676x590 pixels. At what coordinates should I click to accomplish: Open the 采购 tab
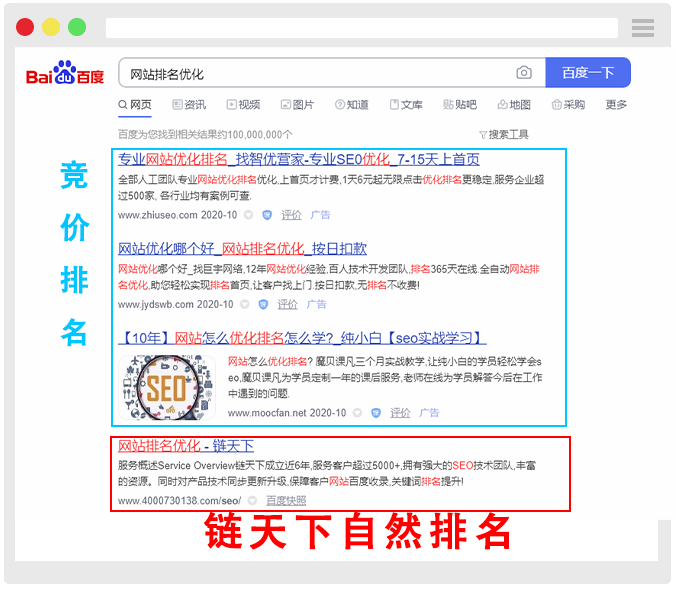click(x=569, y=105)
